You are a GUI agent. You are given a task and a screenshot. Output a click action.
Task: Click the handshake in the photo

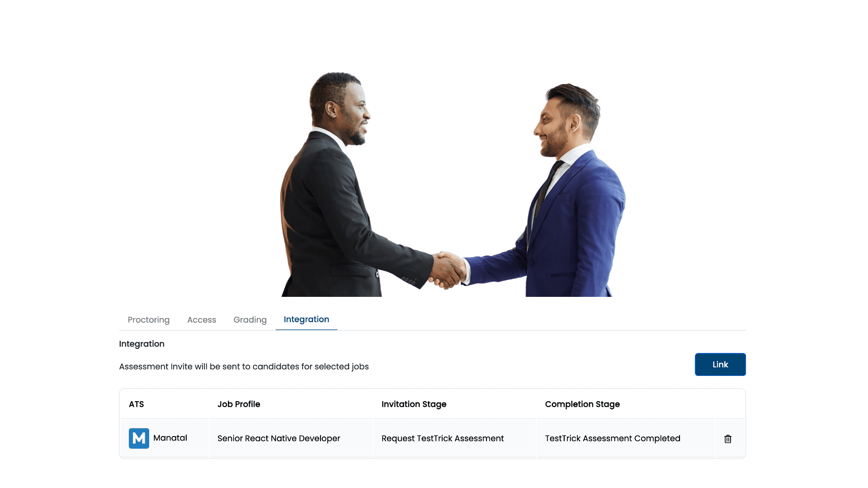click(x=448, y=270)
